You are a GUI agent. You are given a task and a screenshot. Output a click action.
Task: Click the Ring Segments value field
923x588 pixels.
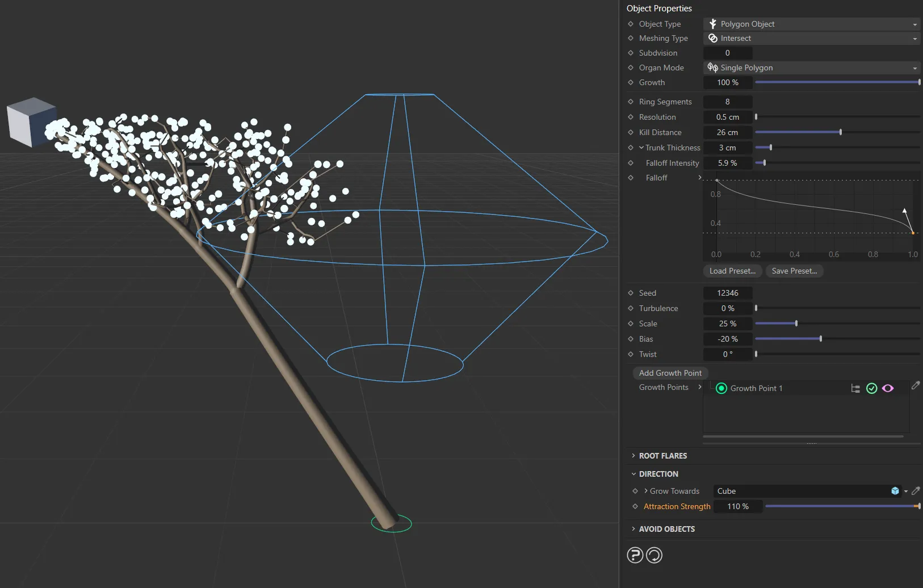pos(727,102)
